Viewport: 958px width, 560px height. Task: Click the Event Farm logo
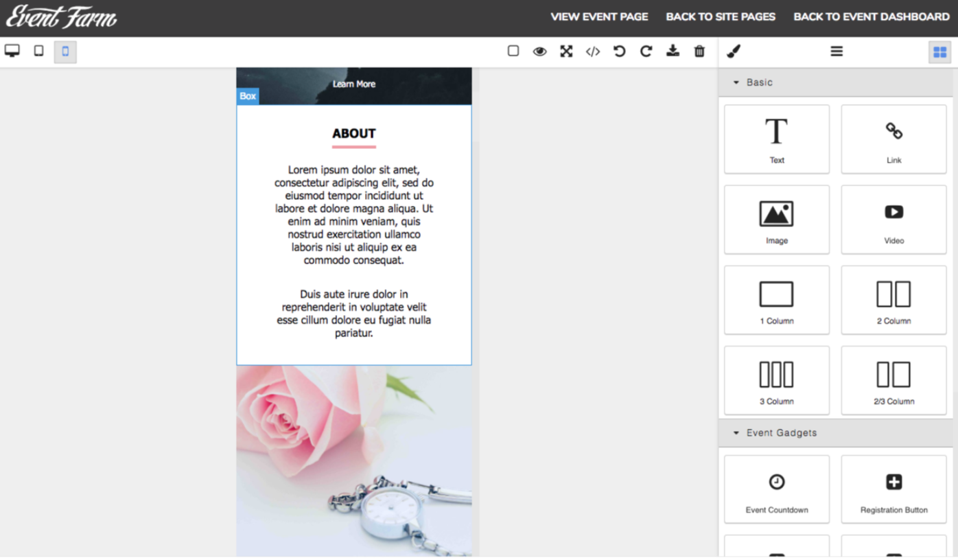tap(62, 17)
